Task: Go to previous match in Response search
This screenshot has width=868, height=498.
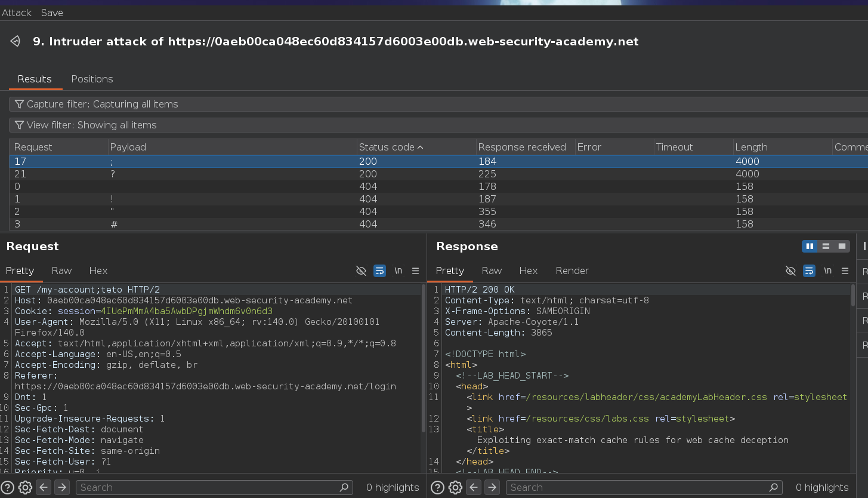Action: [x=474, y=487]
